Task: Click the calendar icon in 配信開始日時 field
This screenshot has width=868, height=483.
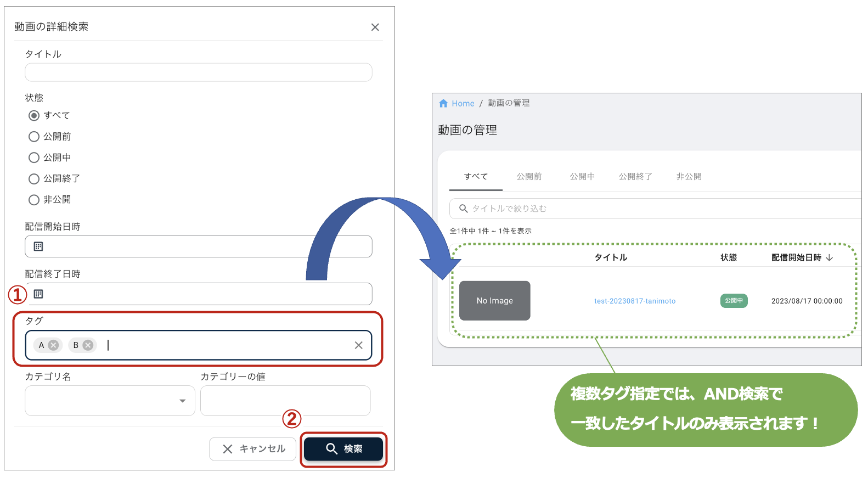Action: coord(38,246)
